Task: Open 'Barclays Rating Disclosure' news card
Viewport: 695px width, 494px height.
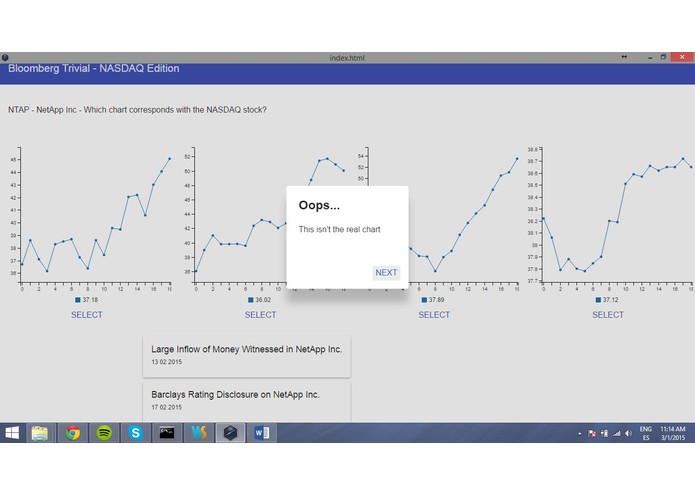Action: (x=246, y=402)
